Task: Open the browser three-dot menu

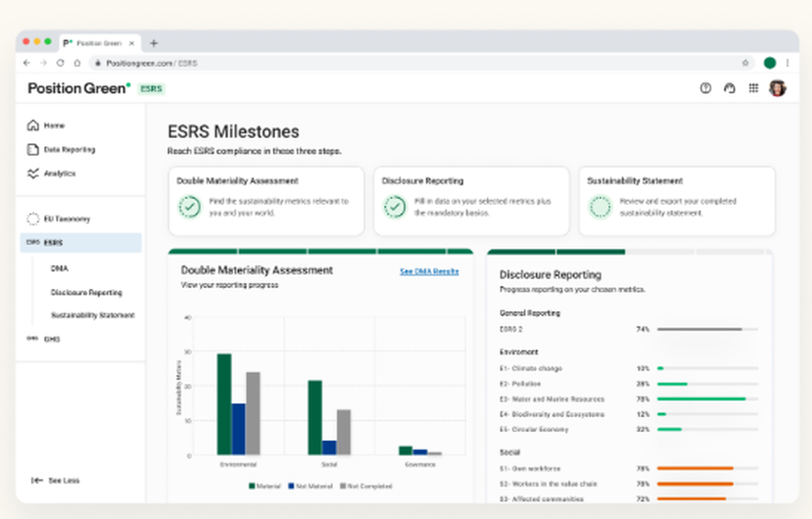Action: point(788,63)
